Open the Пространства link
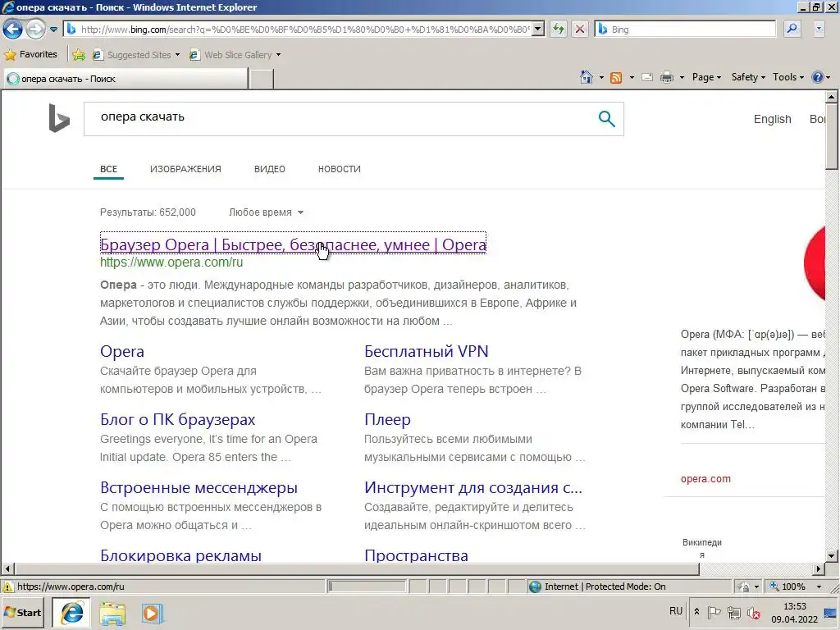The width and height of the screenshot is (840, 630). click(416, 555)
